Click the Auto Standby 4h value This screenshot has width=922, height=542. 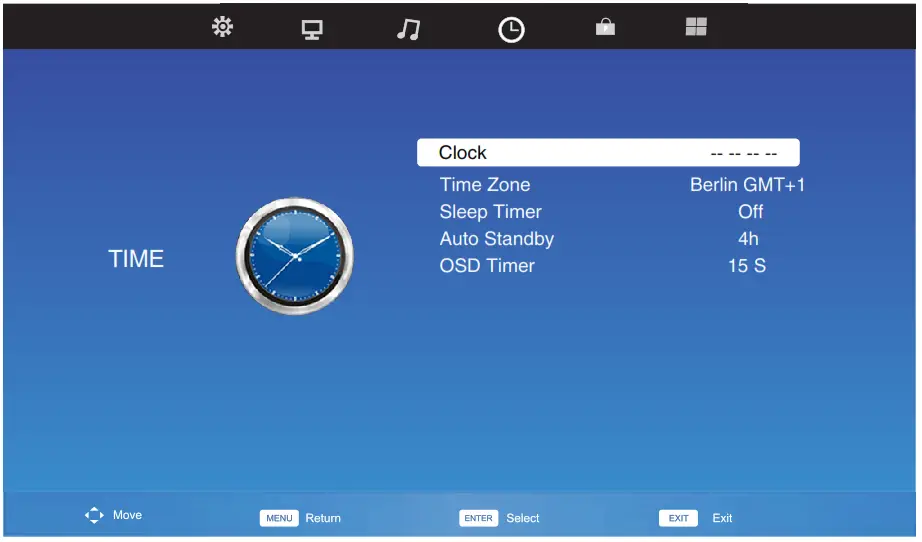pyautogui.click(x=748, y=239)
